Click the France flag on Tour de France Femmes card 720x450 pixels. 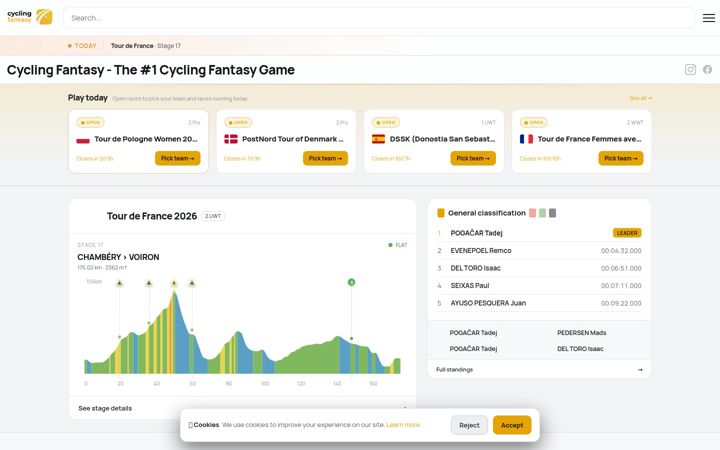point(526,139)
